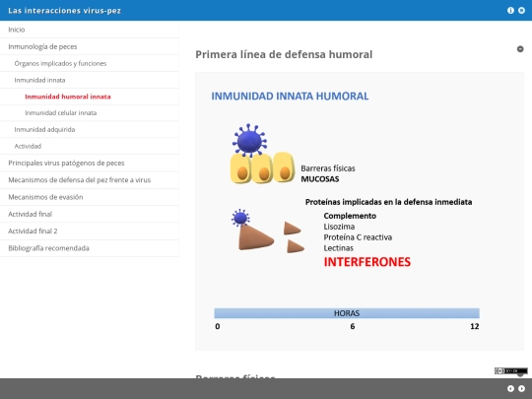Viewport: 532px width, 399px height.
Task: Click the red INTERFERONES text
Action: tap(367, 262)
